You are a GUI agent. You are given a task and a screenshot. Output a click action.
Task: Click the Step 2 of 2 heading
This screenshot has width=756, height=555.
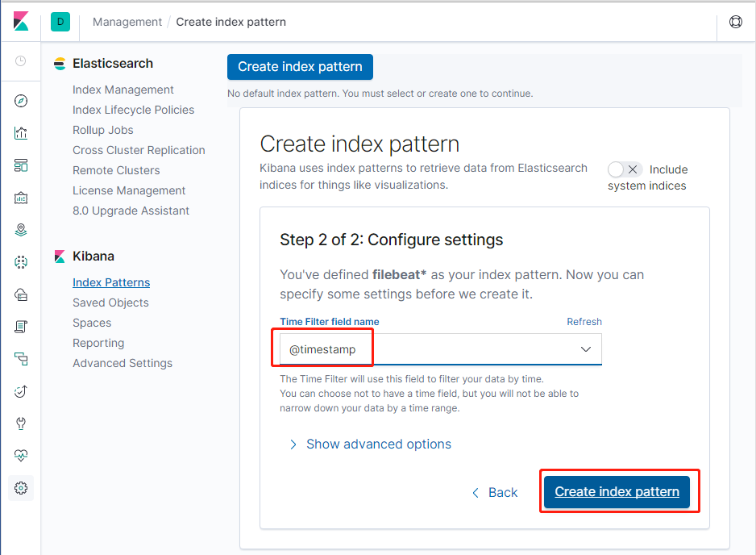tap(392, 240)
